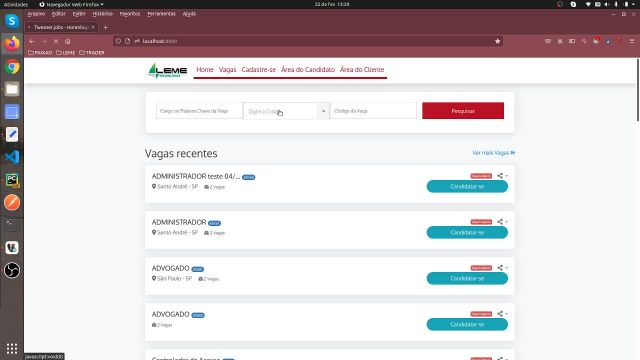Viewport: 640px width, 360px height.
Task: Launch Visual Studio Code from dock
Action: click(x=12, y=157)
